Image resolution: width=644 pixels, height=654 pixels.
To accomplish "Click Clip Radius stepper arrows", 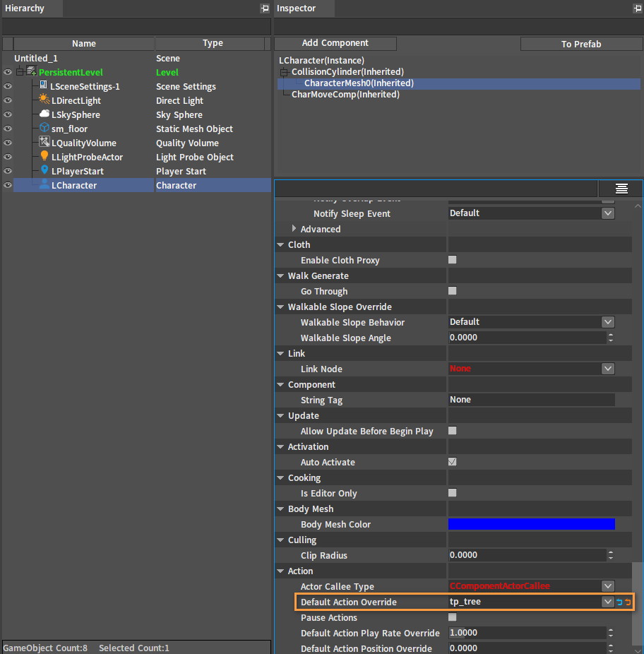I will click(x=611, y=555).
